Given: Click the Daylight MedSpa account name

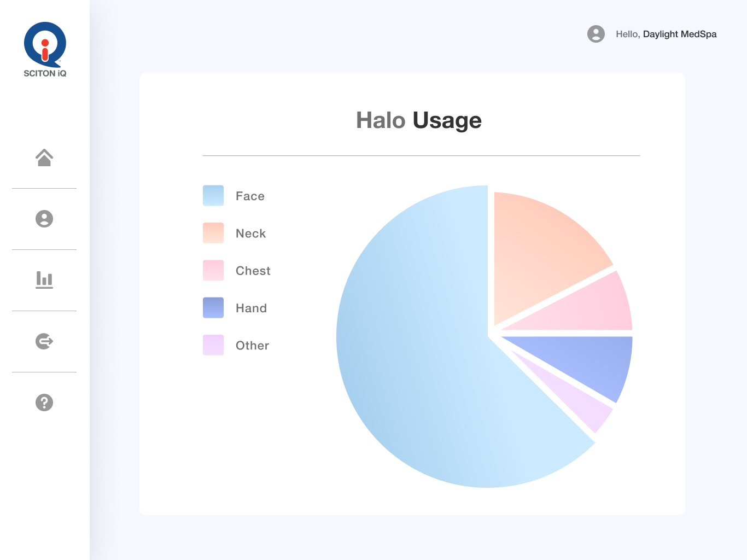Looking at the screenshot, I should coord(679,34).
